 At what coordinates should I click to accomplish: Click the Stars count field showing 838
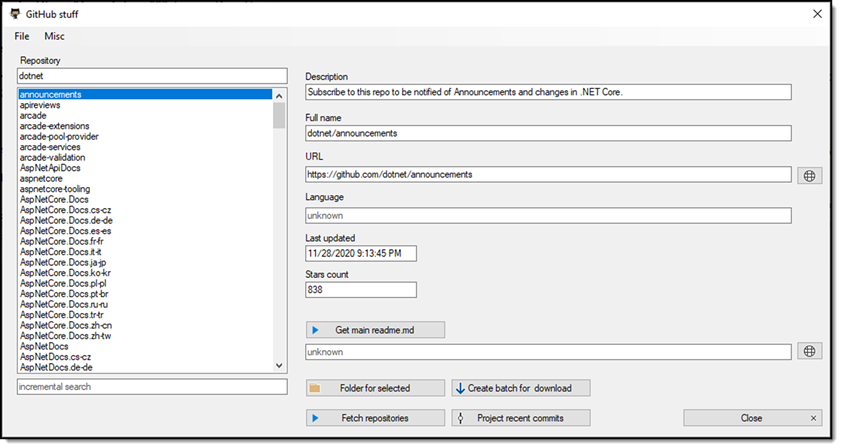[360, 290]
